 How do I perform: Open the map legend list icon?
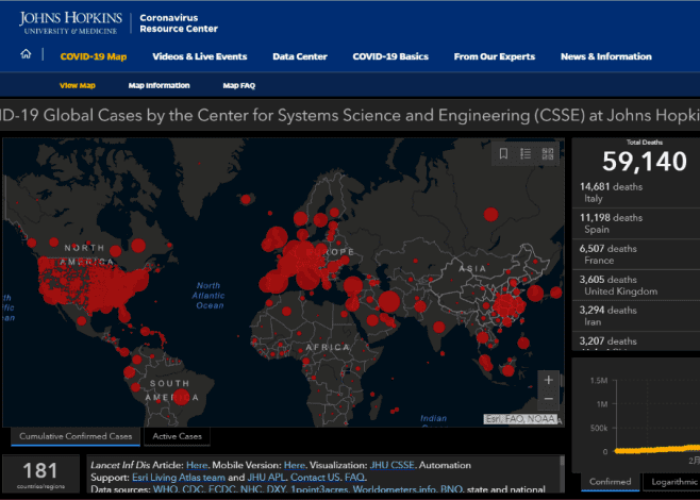pyautogui.click(x=525, y=154)
